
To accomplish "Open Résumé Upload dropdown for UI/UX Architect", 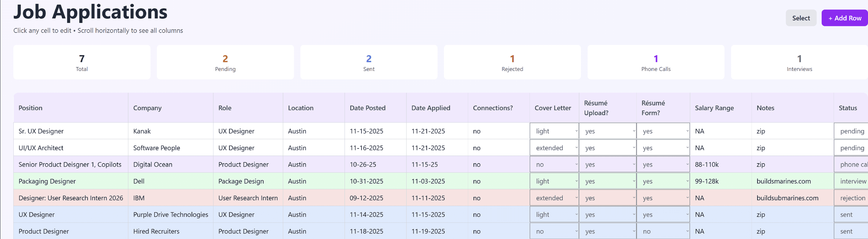I will pos(607,148).
